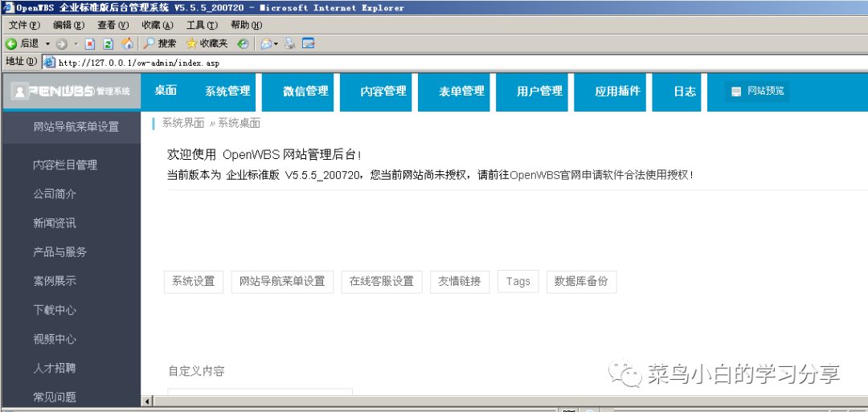
Task: Open the Search (搜索) toolbar button
Action: tap(160, 43)
